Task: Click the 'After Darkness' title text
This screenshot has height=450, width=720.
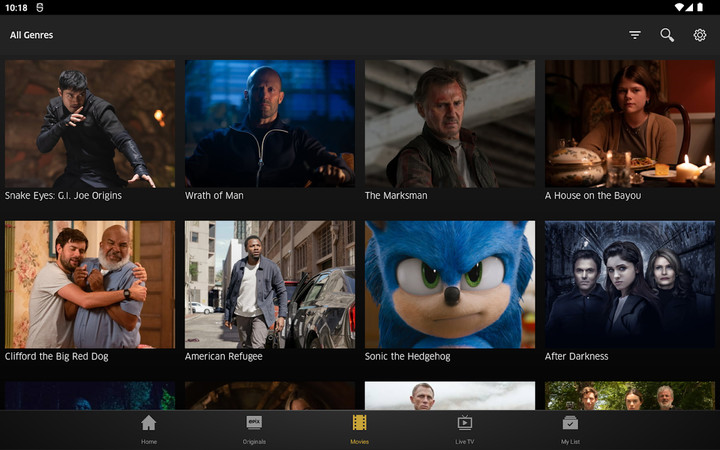Action: pos(576,356)
